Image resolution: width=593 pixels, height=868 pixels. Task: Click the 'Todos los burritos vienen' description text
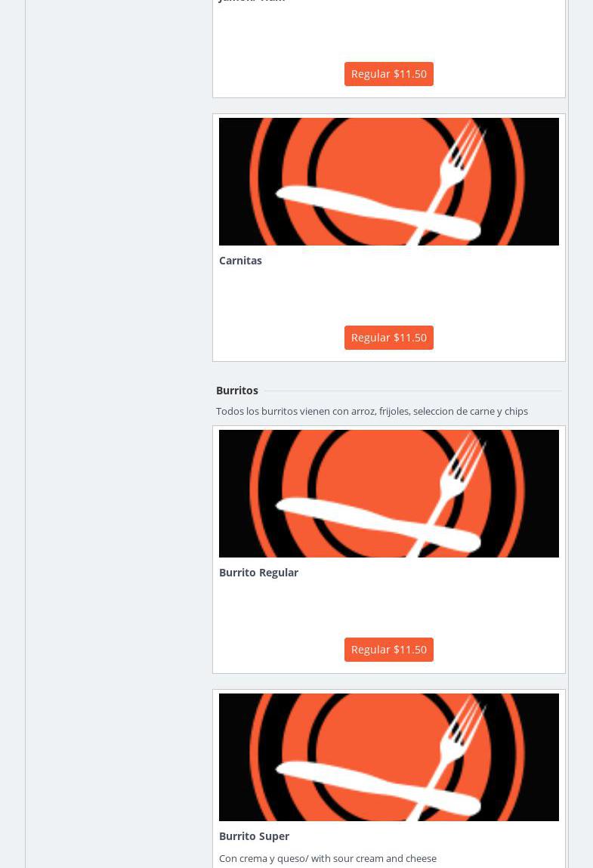pyautogui.click(x=372, y=412)
